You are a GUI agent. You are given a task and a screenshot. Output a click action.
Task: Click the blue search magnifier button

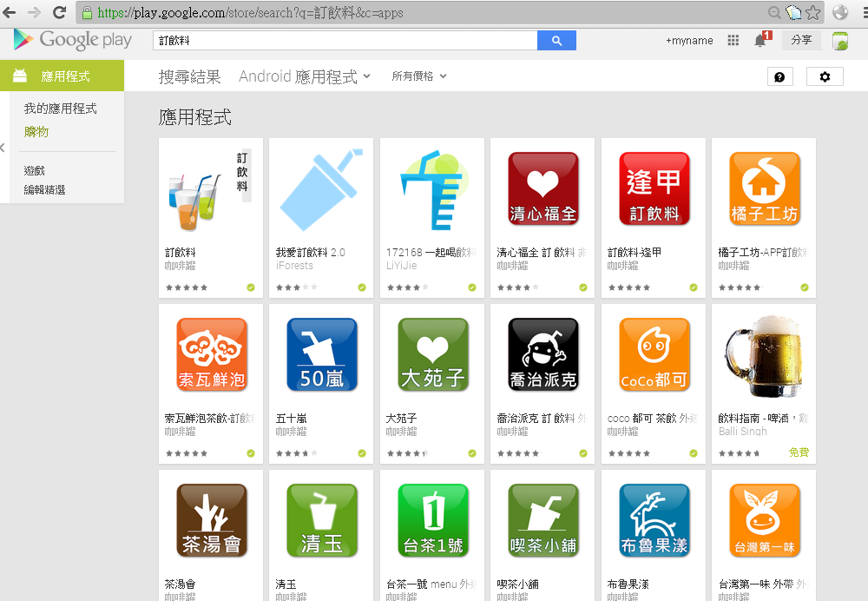click(x=556, y=41)
